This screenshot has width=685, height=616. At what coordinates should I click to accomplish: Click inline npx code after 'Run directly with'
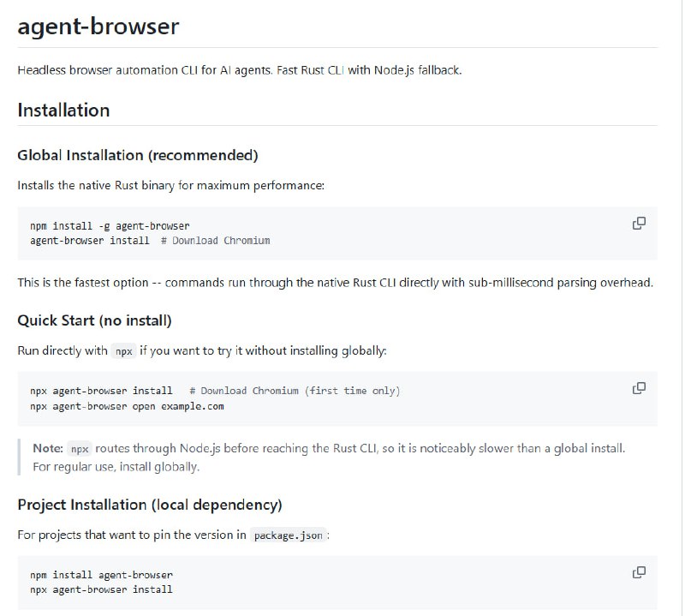[123, 351]
